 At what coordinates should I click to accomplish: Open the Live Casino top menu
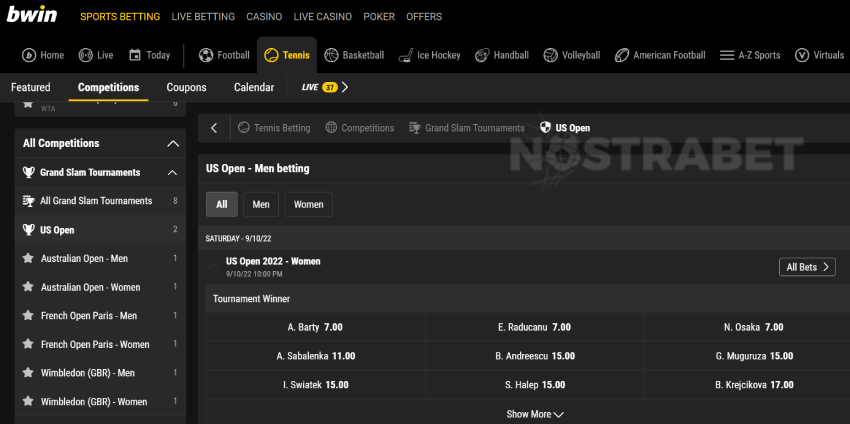[323, 17]
